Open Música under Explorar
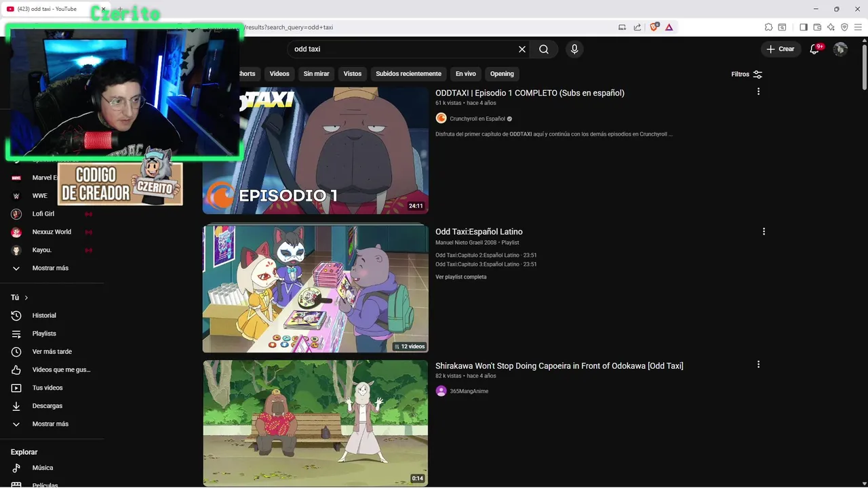 52,468
